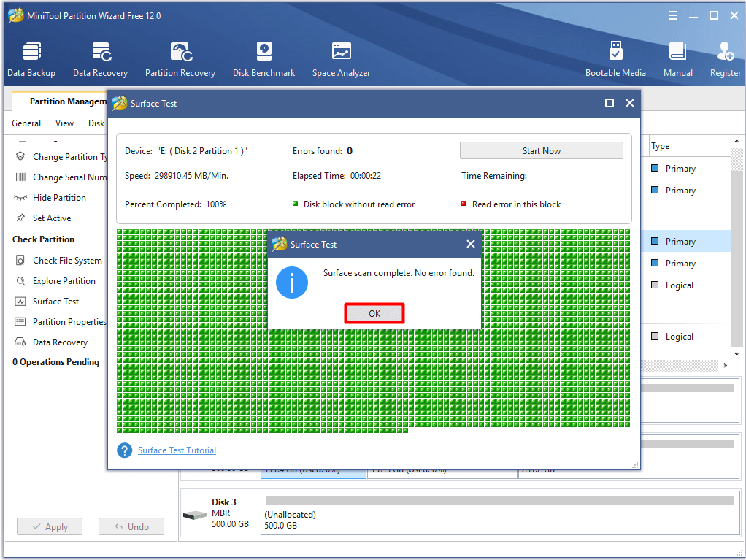Close the scan complete message box
Viewport: 746px width, 560px height.
(x=471, y=244)
